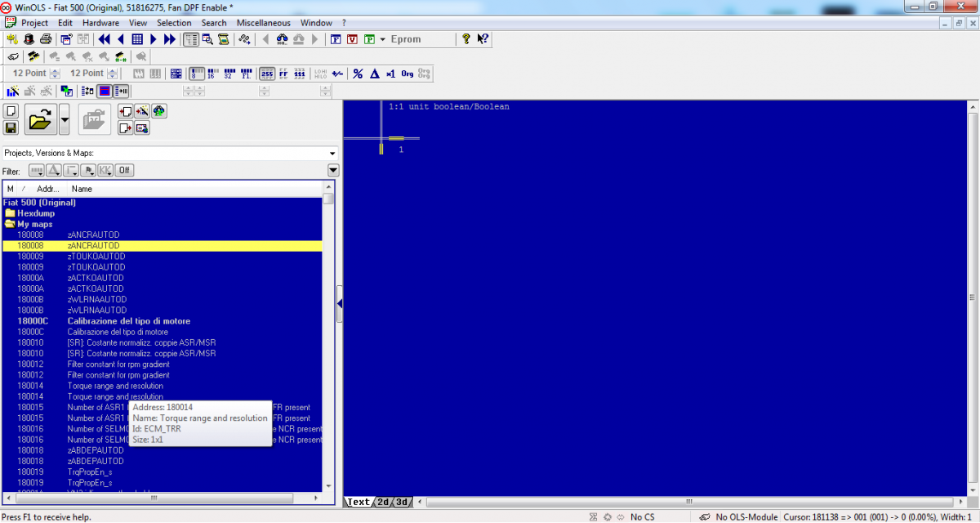Open the blue grid map list icon
The image size is (980, 523).
pos(137,39)
